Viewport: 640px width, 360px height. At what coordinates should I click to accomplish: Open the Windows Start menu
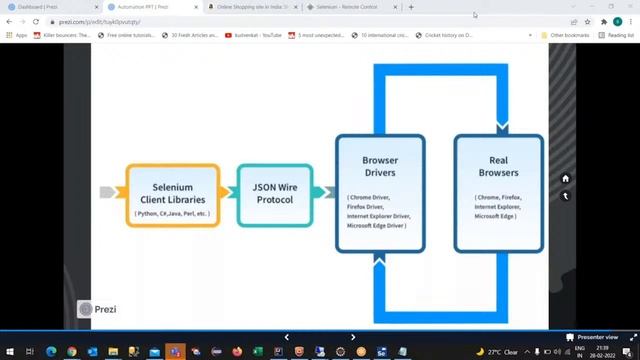[x=9, y=351]
